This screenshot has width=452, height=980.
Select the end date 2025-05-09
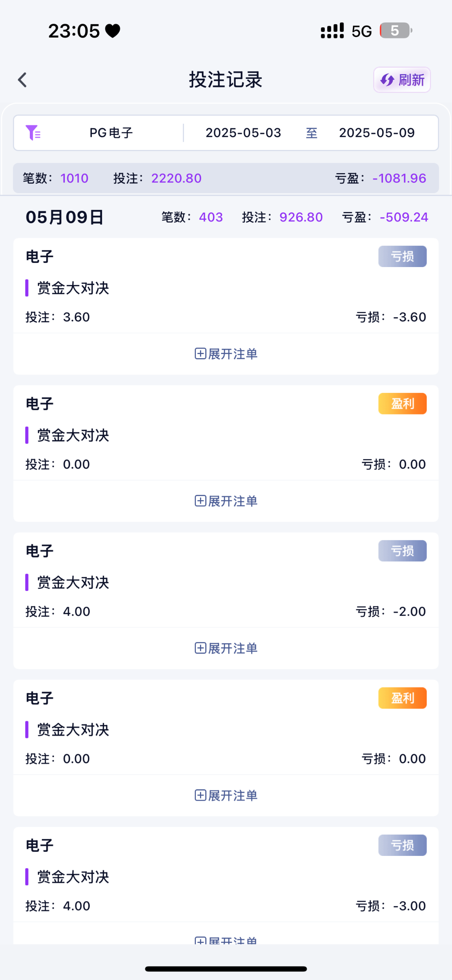(x=377, y=133)
